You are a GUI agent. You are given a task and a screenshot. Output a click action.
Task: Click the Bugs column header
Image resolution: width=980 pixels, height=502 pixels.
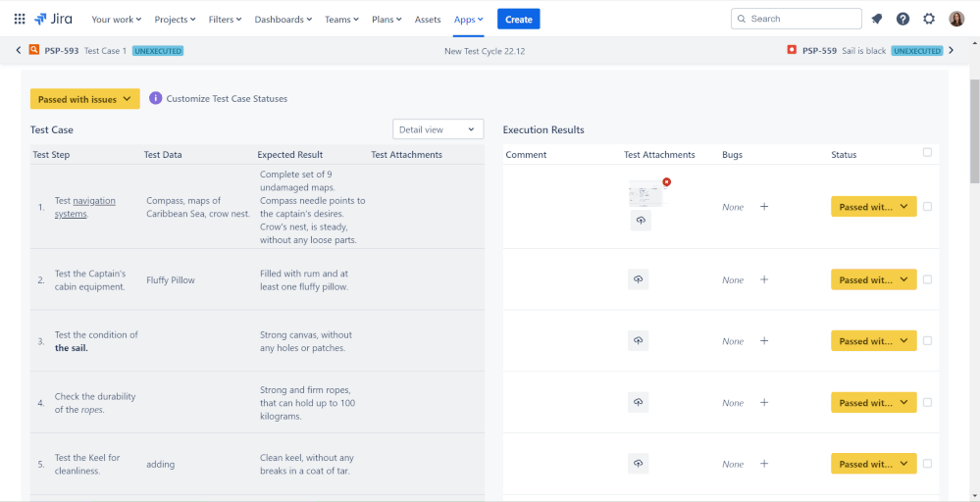pos(733,154)
